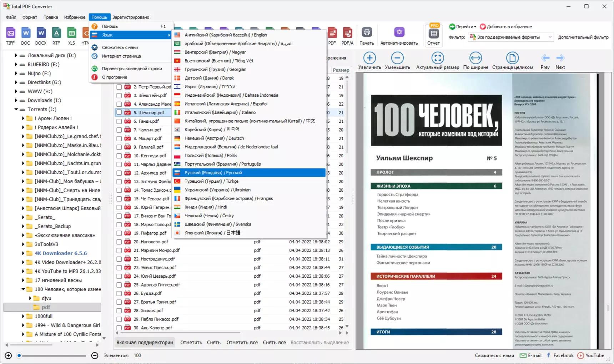Open the Фильтр supported formats dropdown
This screenshot has width=614, height=364.
(x=511, y=37)
